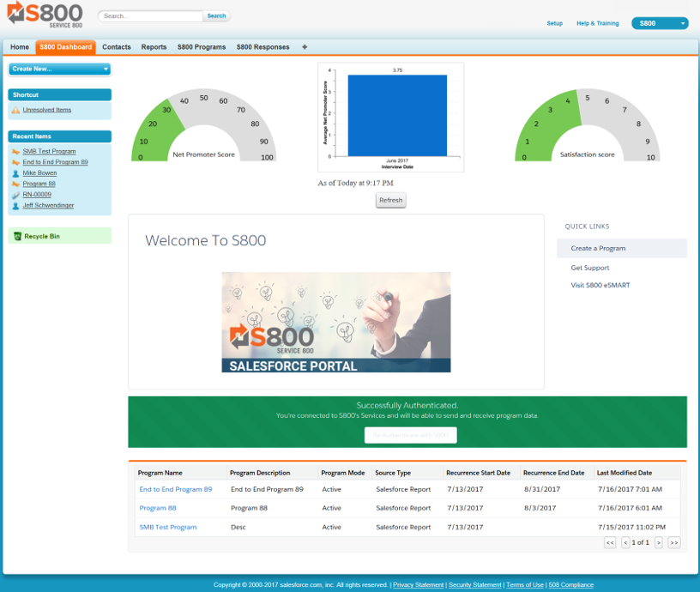Open the Setup link
700x592 pixels.
click(x=554, y=23)
